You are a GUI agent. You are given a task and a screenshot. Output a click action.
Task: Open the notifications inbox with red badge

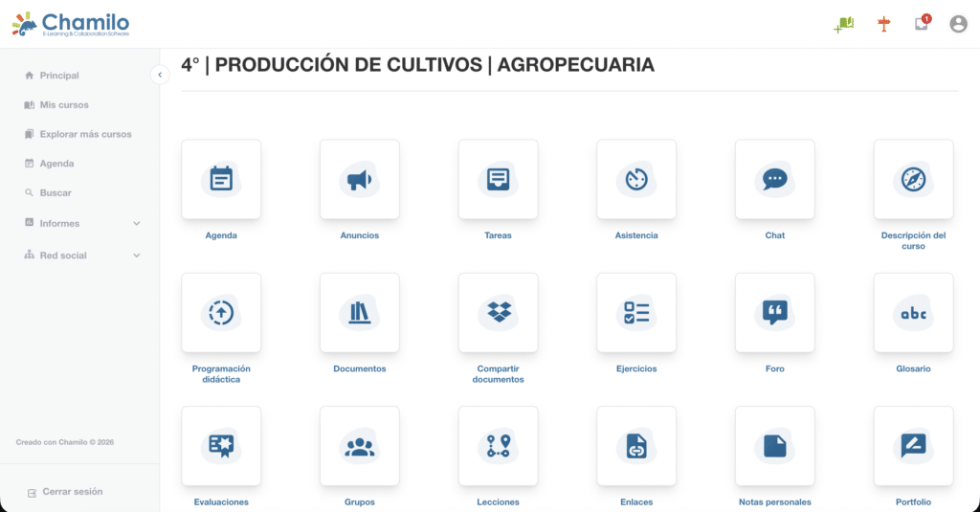[922, 23]
